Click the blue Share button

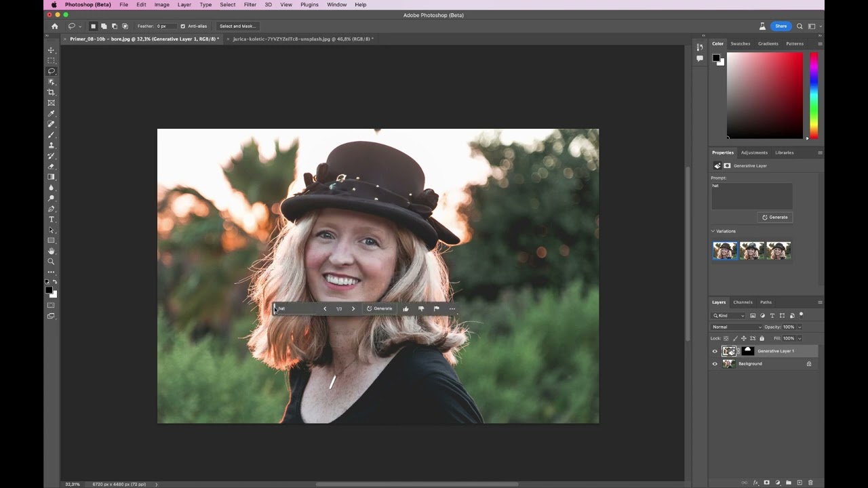click(x=781, y=26)
